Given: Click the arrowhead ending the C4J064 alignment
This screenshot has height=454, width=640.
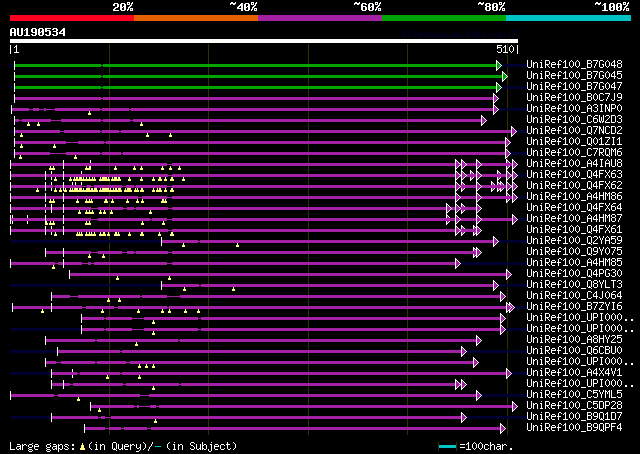Looking at the screenshot, I should [x=503, y=297].
